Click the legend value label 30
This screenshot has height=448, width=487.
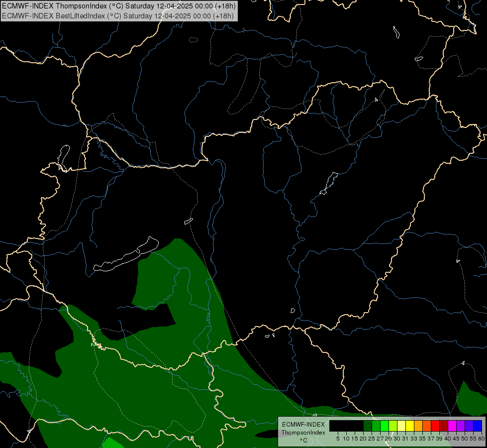(x=397, y=439)
